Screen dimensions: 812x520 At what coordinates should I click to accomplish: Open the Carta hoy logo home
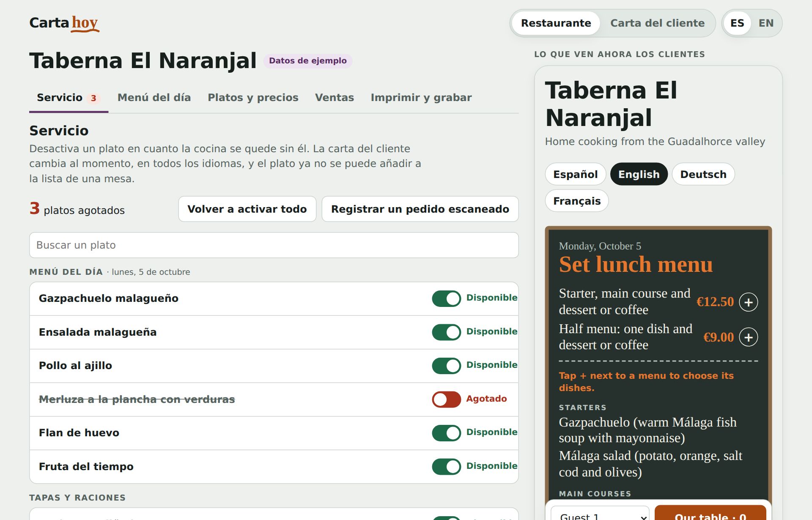(64, 23)
